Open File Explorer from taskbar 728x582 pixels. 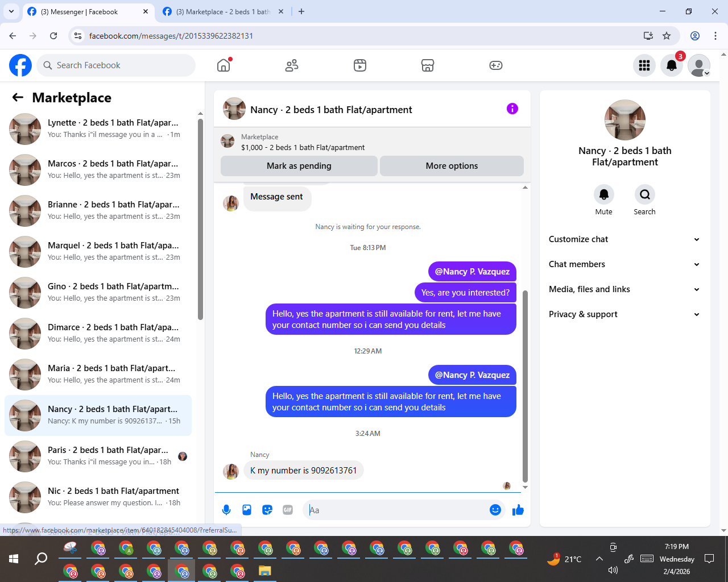[x=265, y=571]
